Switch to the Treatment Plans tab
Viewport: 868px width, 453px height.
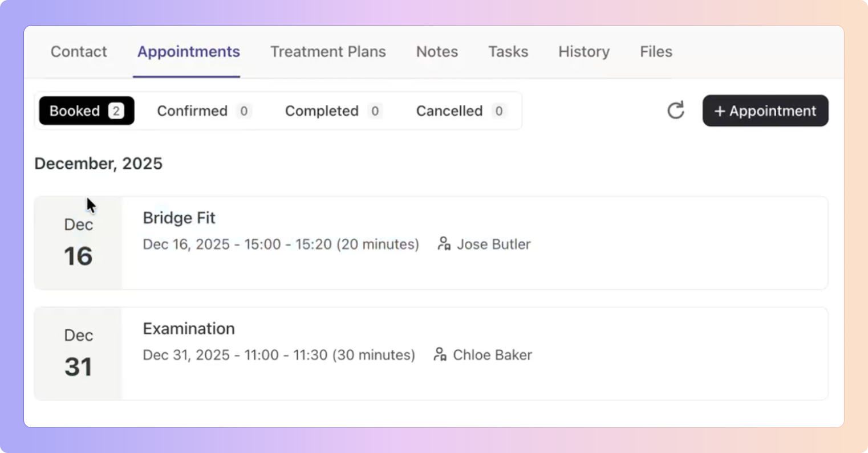328,52
